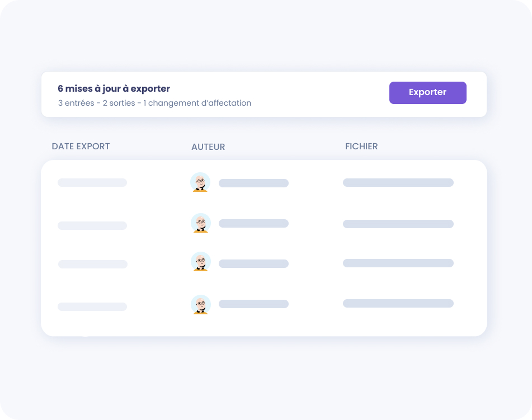This screenshot has width=532, height=420.
Task: Click the author avatar in the third row
Action: 200,262
